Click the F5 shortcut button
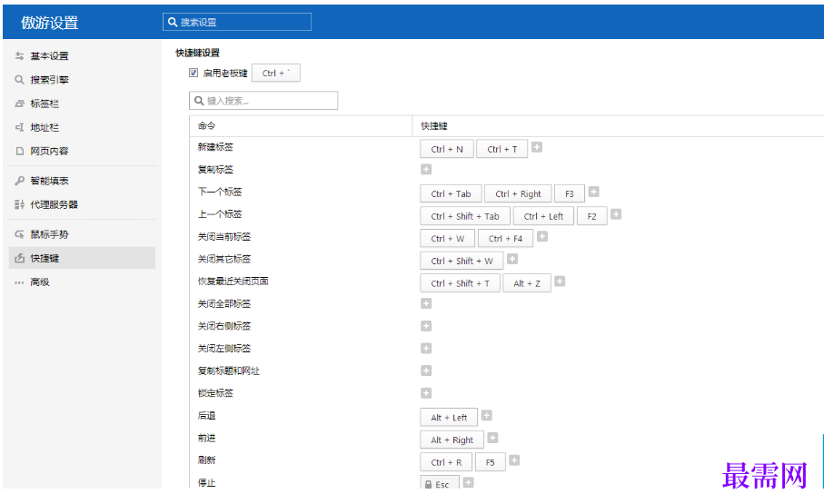The image size is (824, 504). [491, 462]
